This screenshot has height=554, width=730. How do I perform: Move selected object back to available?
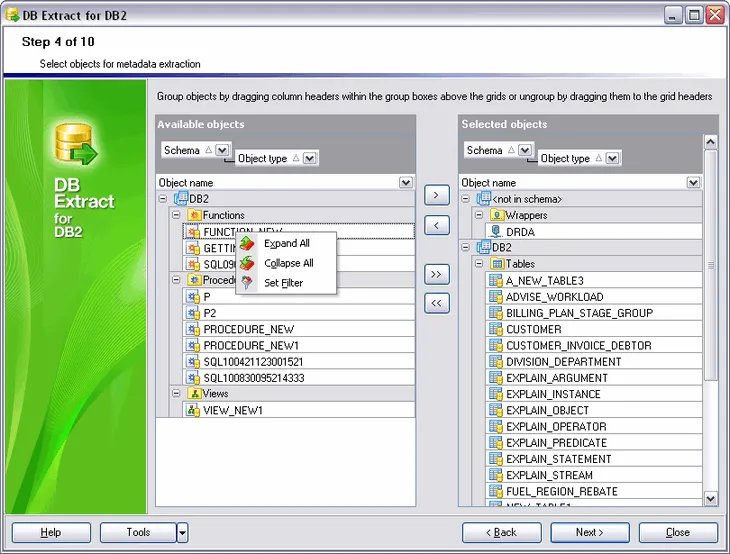[x=437, y=225]
